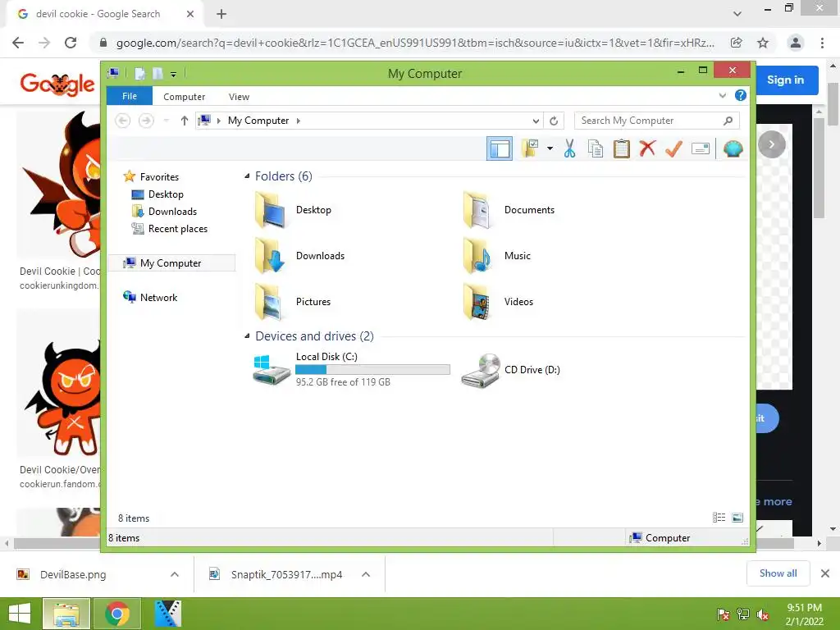Click the Local Disk capacity bar

point(372,370)
